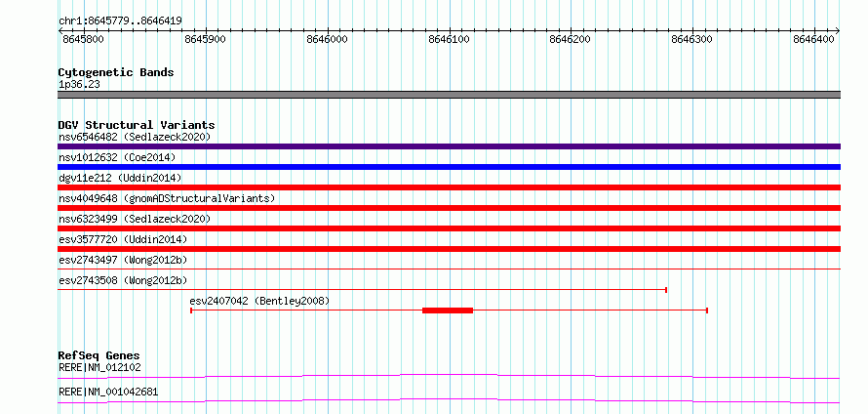Click ruler position 8646000

[327, 40]
